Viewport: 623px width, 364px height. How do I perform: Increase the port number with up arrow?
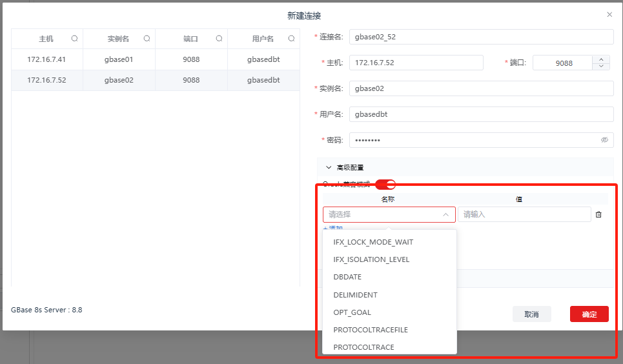tap(601, 59)
